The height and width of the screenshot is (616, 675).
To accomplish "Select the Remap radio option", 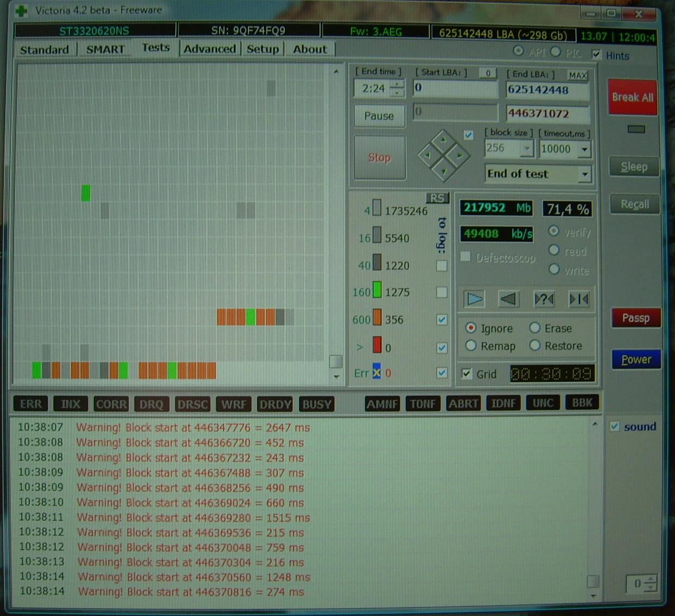I will pos(470,346).
